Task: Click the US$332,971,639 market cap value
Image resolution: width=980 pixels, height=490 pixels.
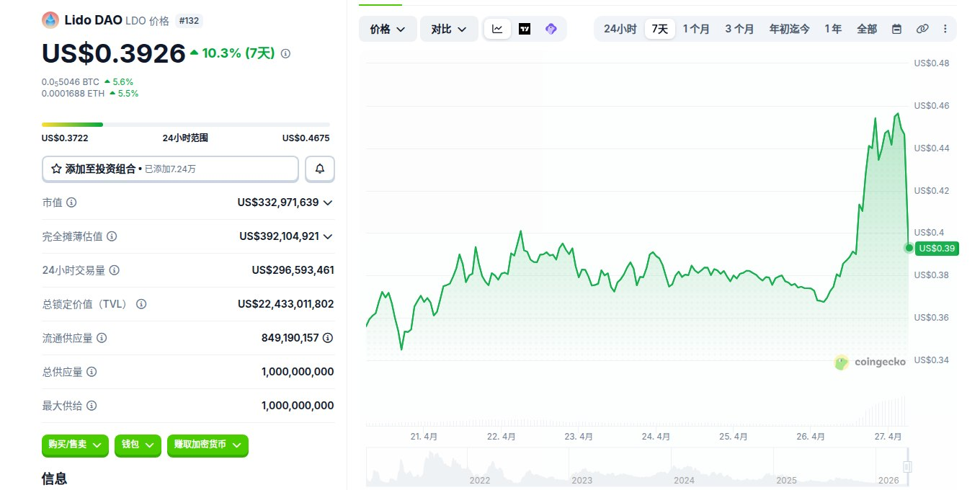Action: point(278,202)
